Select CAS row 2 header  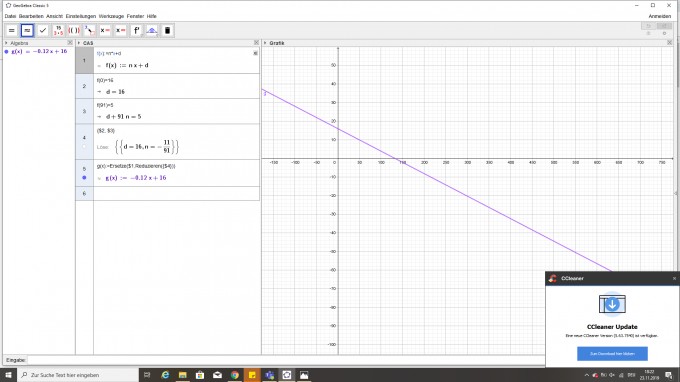(x=85, y=86)
